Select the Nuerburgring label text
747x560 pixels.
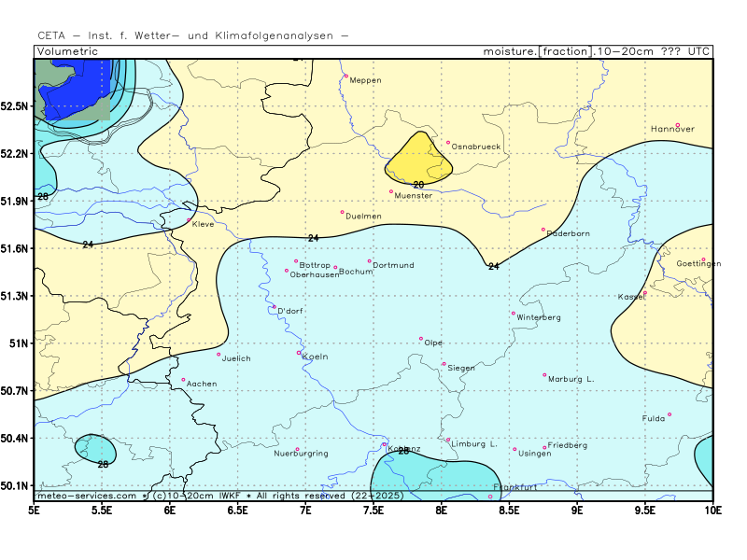tap(301, 454)
